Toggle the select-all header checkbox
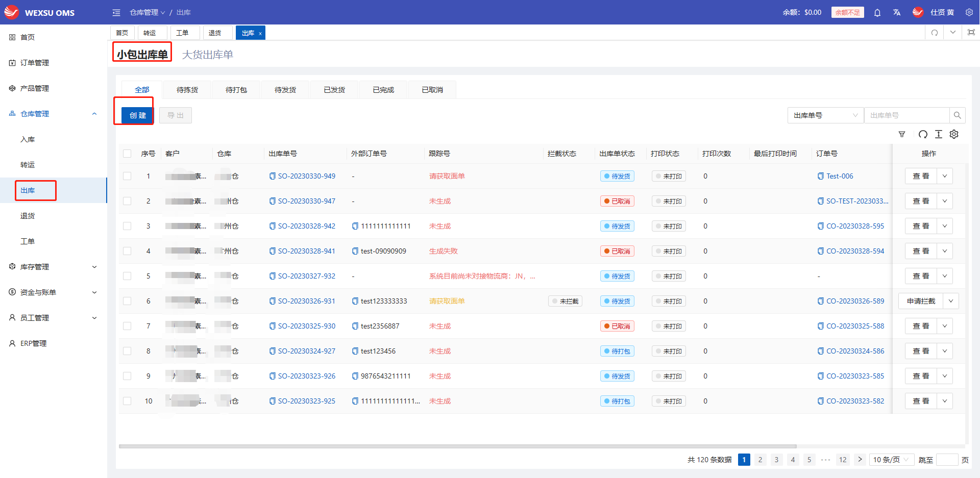Image resolution: width=980 pixels, height=478 pixels. click(x=127, y=154)
